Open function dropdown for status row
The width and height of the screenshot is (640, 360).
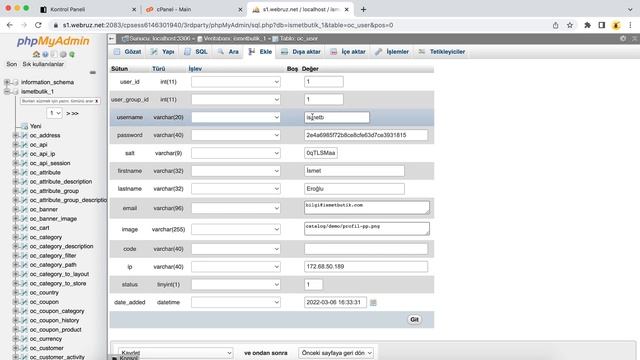[x=236, y=284]
